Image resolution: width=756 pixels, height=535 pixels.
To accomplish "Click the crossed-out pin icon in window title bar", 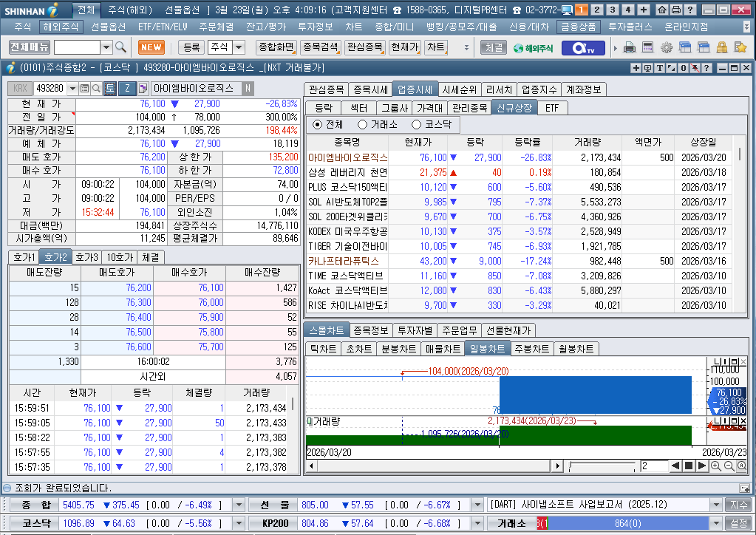I will point(695,68).
